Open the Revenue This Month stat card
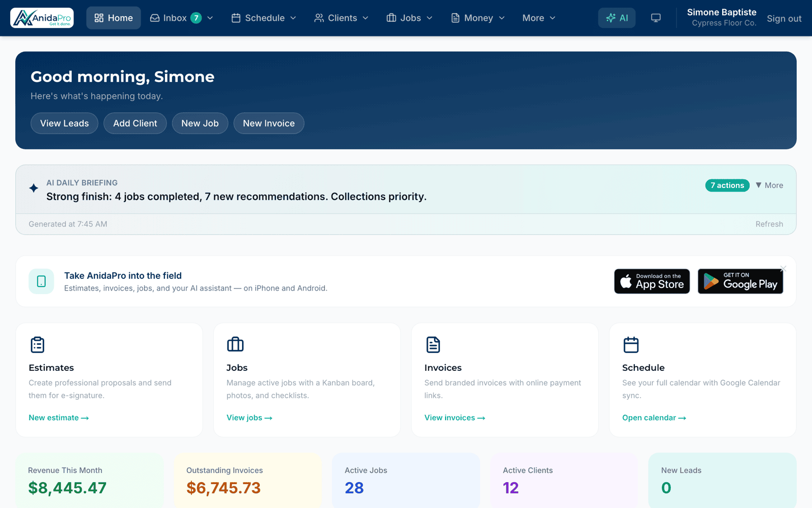This screenshot has width=812, height=508. 90,481
